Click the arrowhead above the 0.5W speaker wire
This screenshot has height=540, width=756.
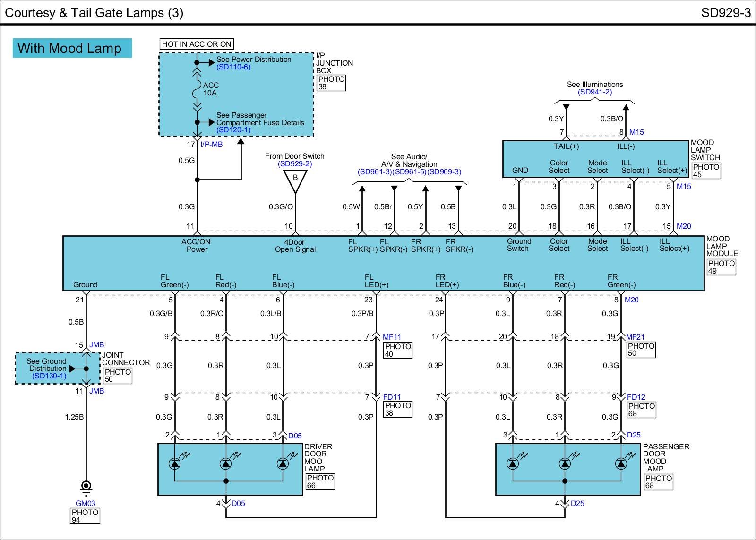coord(362,189)
